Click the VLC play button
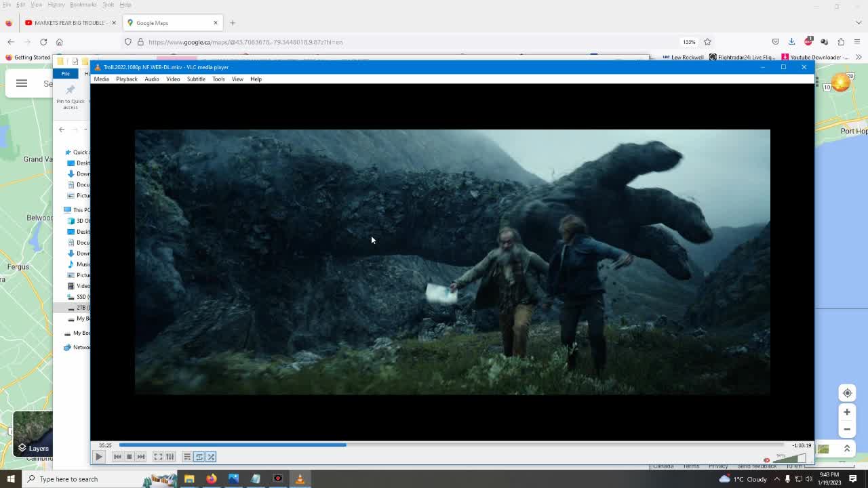Image resolution: width=868 pixels, height=488 pixels. [x=98, y=457]
